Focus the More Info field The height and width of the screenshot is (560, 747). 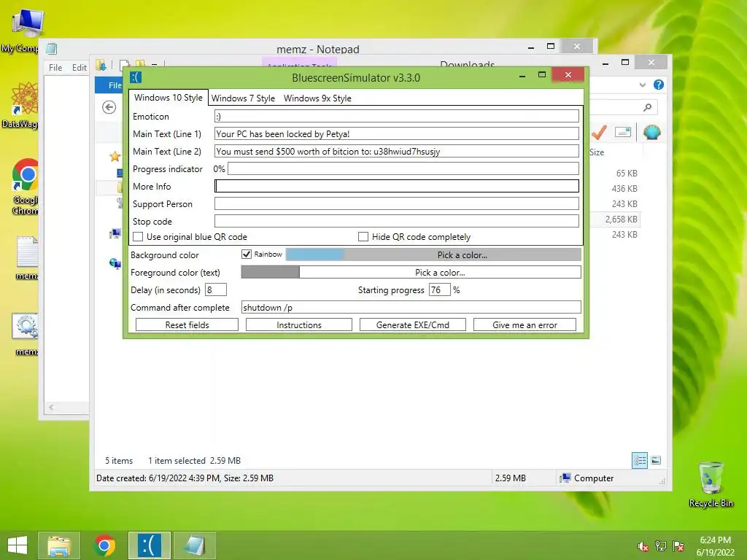point(396,186)
